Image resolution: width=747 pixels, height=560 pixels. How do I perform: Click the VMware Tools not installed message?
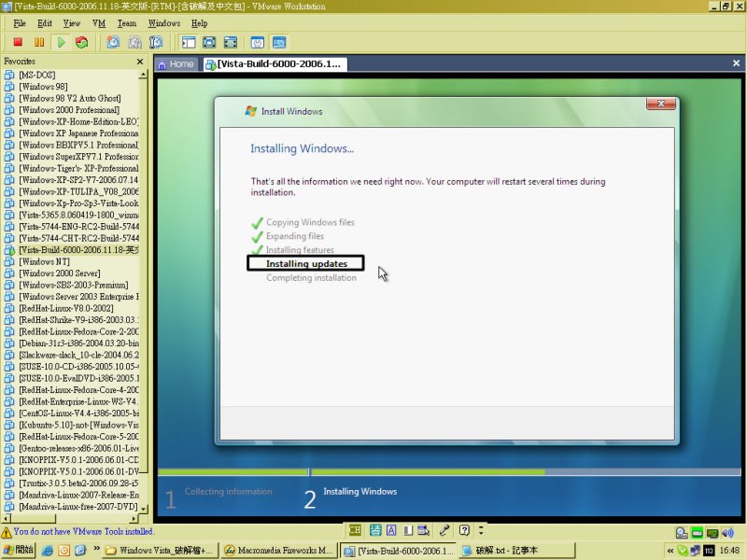tap(83, 531)
